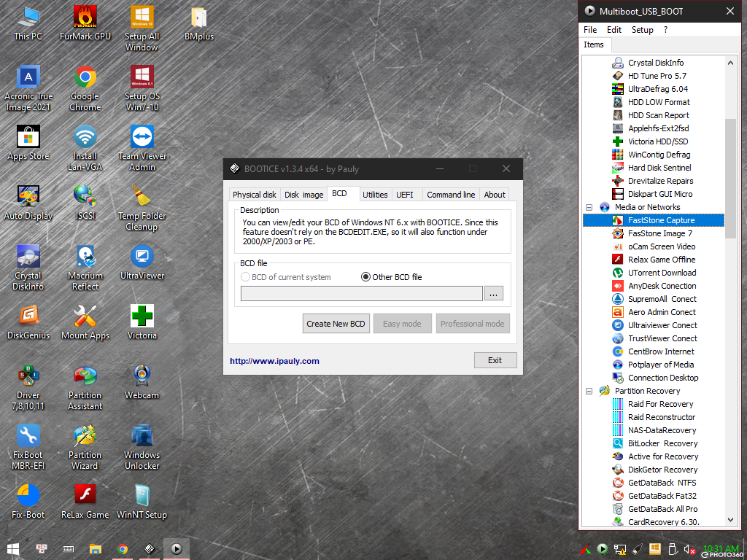The width and height of the screenshot is (747, 560).
Task: Open BMplus folder on desktop
Action: [x=198, y=24]
